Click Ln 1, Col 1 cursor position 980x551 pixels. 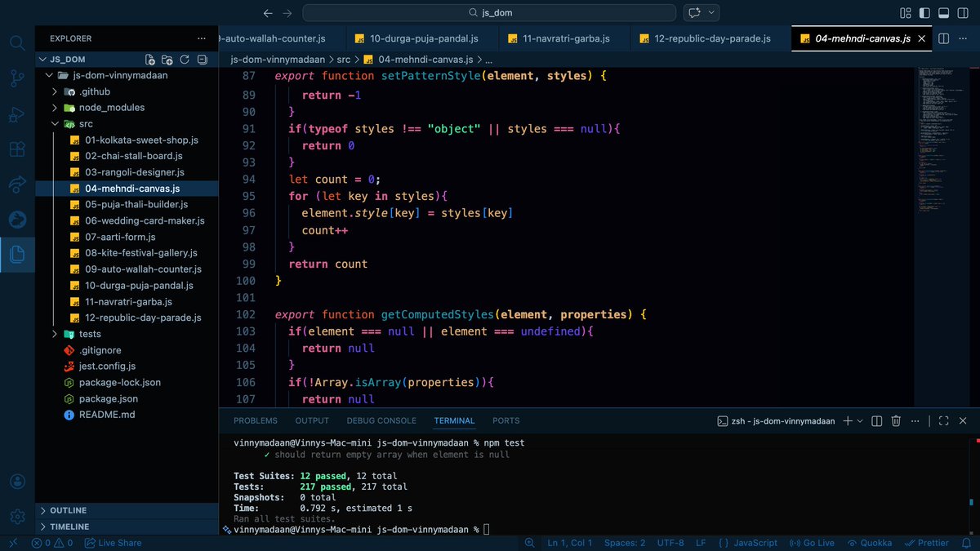pos(571,543)
